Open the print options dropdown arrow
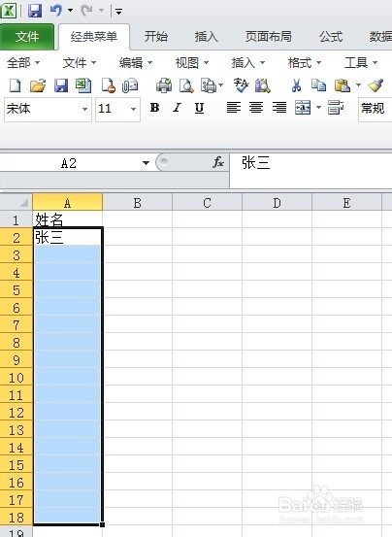Viewport: 392px width, 537px height. 221,84
